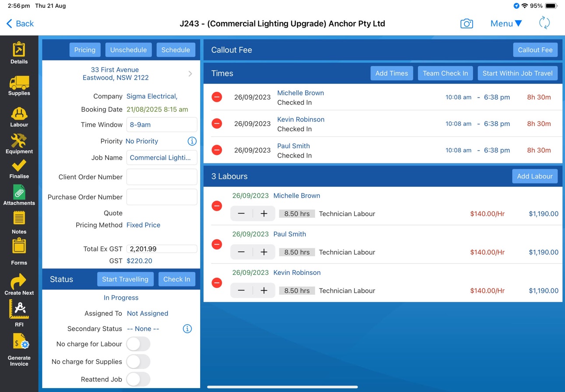The image size is (565, 392).
Task: Edit the Total Ex GST field
Action: tap(162, 248)
